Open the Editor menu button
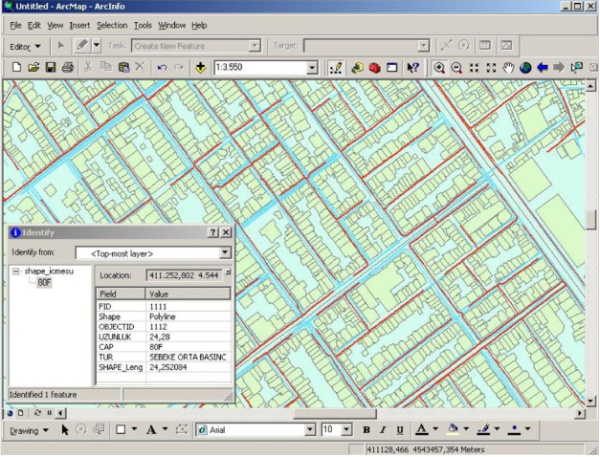The width and height of the screenshot is (600, 457). pyautogui.click(x=25, y=45)
